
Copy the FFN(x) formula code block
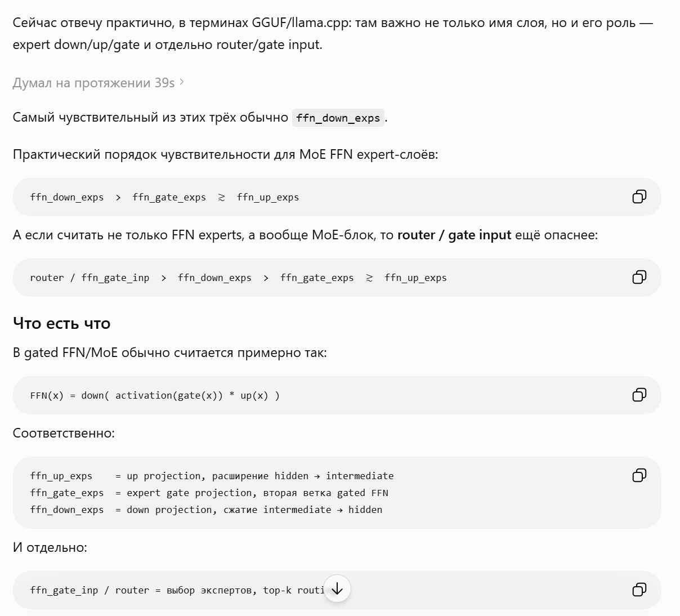click(x=639, y=395)
